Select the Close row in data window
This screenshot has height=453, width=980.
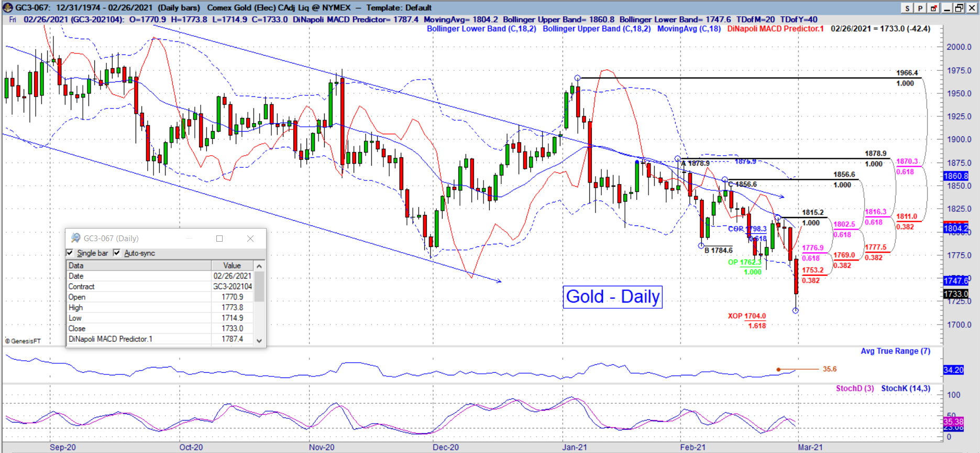pyautogui.click(x=160, y=328)
